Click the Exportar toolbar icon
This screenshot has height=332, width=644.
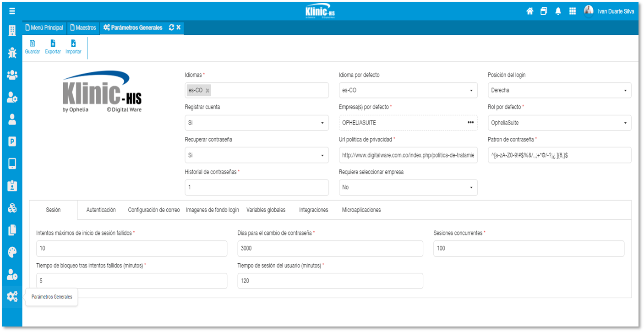click(53, 44)
